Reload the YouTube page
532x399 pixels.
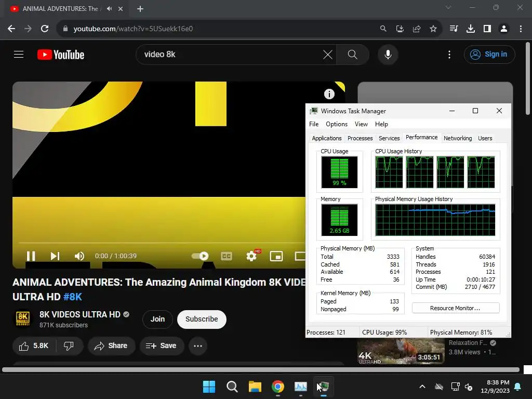pyautogui.click(x=45, y=29)
